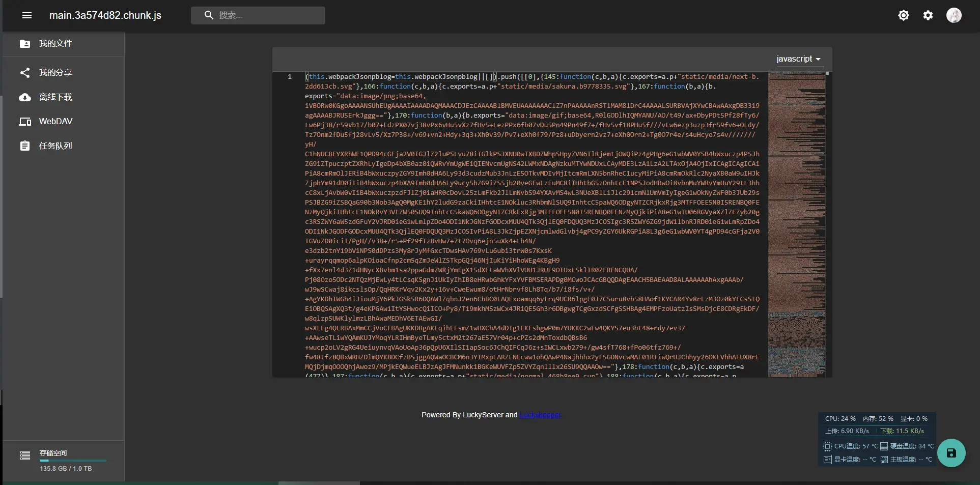Open the hamburger navigation menu
The height and width of the screenshot is (485, 980).
(x=27, y=15)
